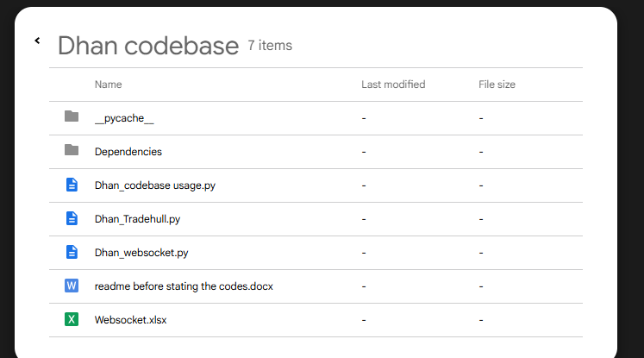The width and height of the screenshot is (644, 358).
Task: Select the Dhan_Tradehull.py file name
Action: tap(137, 219)
